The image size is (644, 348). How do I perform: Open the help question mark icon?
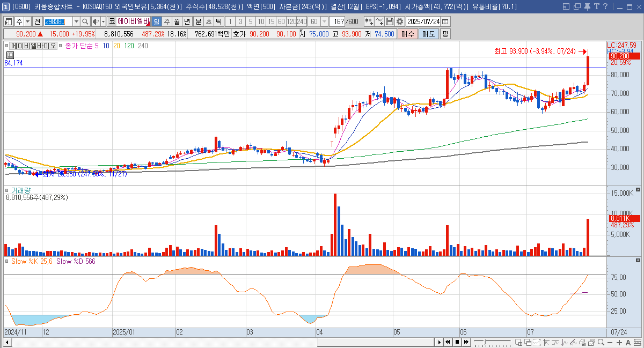point(605,6)
